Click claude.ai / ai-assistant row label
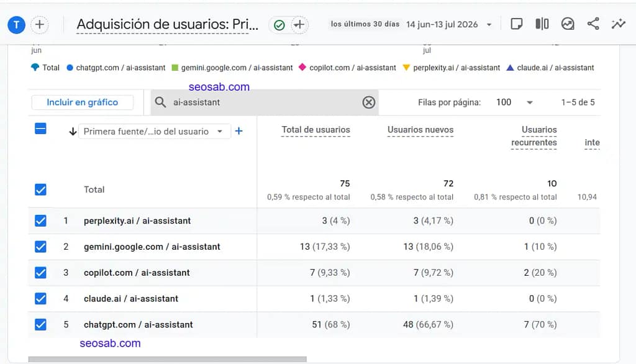The width and height of the screenshot is (636, 364). [x=131, y=299]
